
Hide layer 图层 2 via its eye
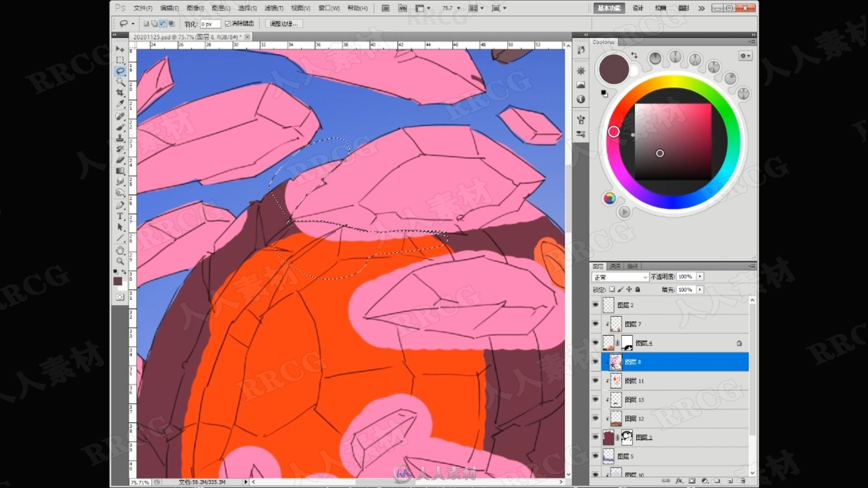tap(595, 305)
